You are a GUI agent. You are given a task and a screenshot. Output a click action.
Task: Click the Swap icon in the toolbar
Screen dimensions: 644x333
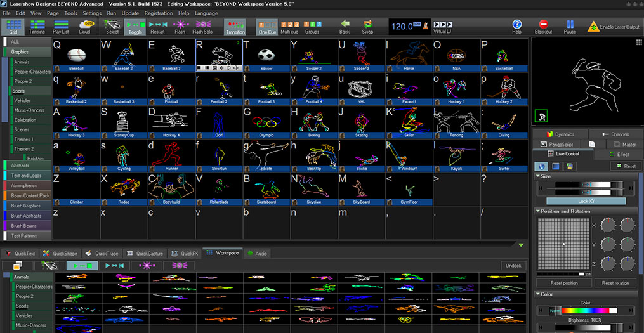tap(367, 27)
